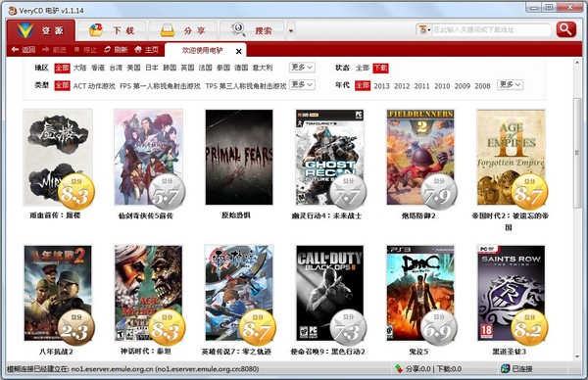The width and height of the screenshot is (588, 380).
Task: Open the Ghost Recon cover
Action: 329,157
